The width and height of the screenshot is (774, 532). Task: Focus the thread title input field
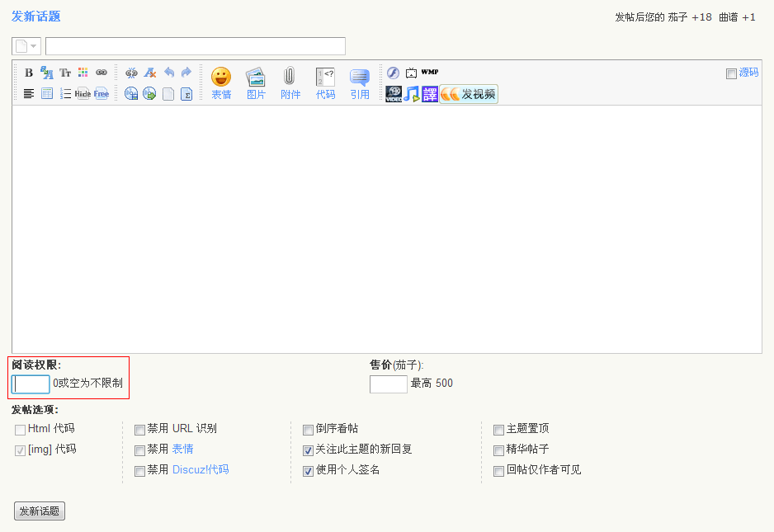pyautogui.click(x=196, y=46)
